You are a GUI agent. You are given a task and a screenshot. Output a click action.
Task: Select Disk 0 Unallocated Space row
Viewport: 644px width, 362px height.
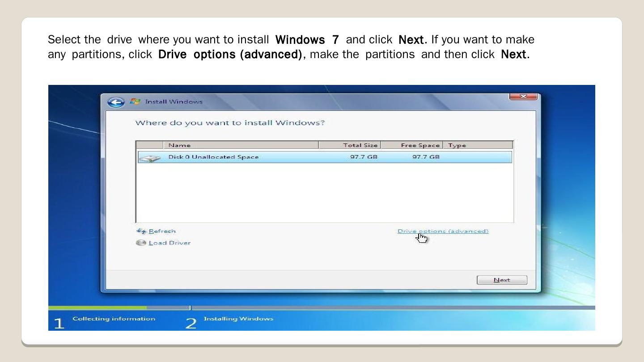point(325,157)
